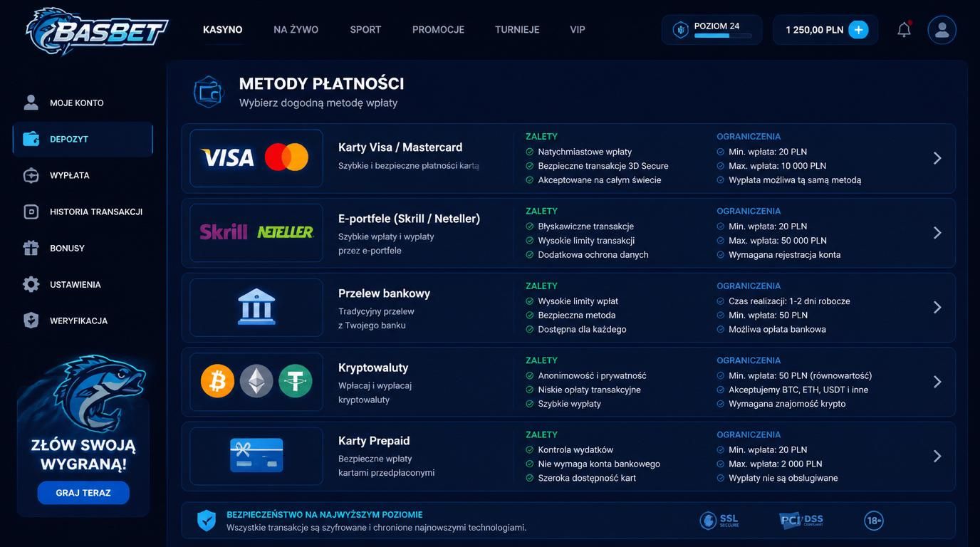Open VIP tab
The height and width of the screenshot is (547, 980).
(578, 30)
